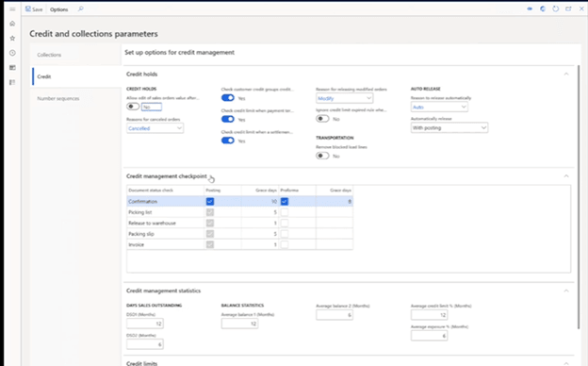Select the Picking list row
Screen dimensions: 588x366
point(239,212)
